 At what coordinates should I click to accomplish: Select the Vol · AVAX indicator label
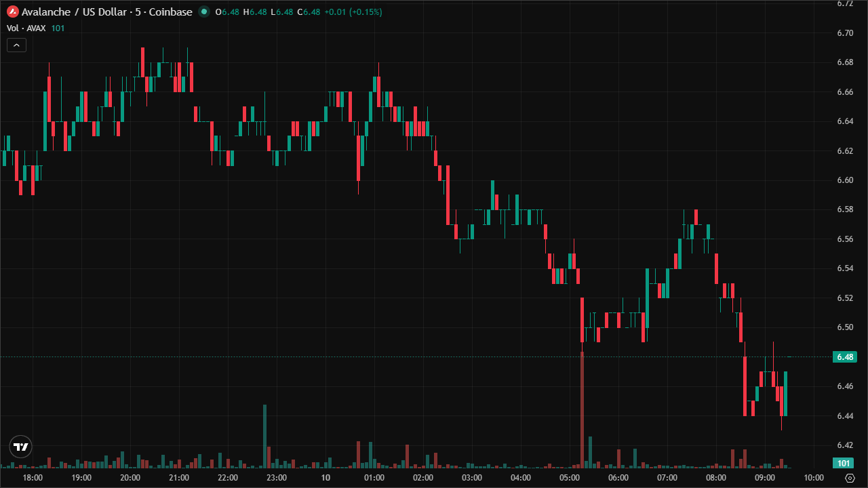coord(26,28)
